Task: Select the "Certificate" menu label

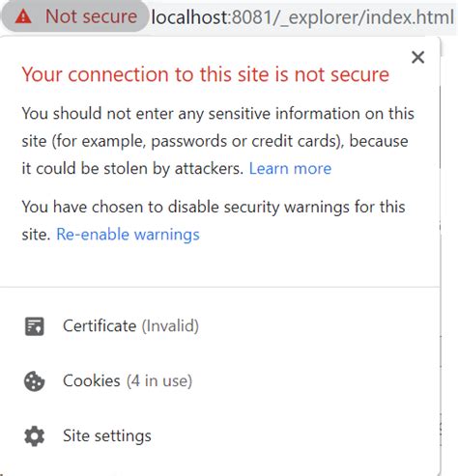Action: point(100,325)
